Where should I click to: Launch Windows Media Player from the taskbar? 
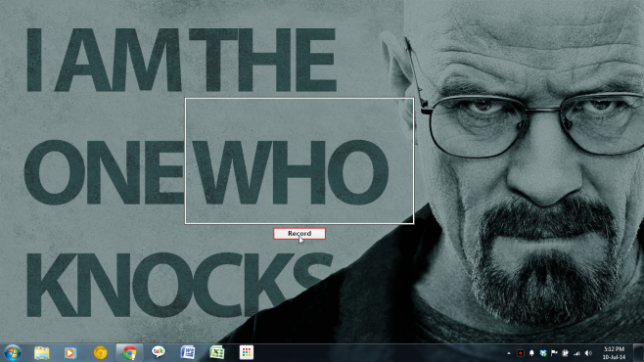point(70,353)
